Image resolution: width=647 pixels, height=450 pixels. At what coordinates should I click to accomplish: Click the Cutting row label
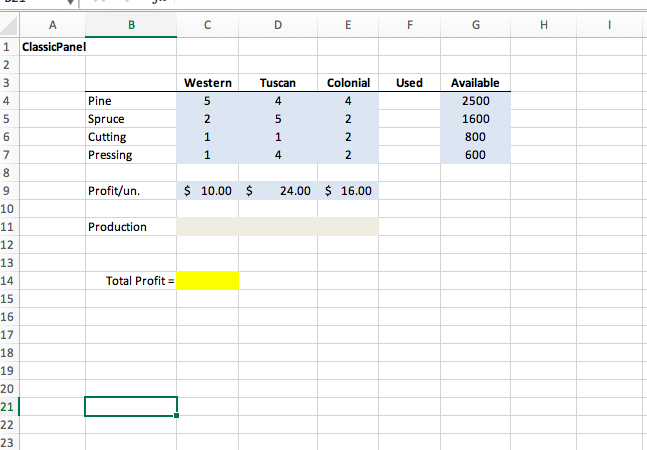coord(131,137)
